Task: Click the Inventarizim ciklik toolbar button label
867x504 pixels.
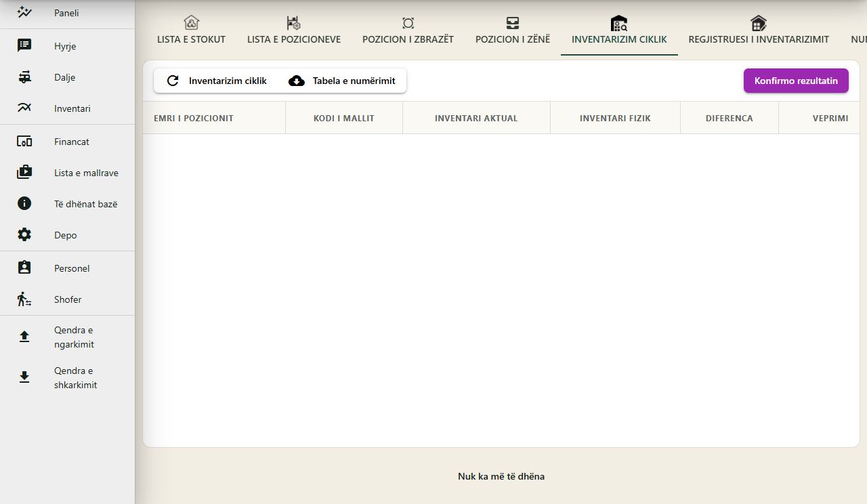Action: point(228,81)
